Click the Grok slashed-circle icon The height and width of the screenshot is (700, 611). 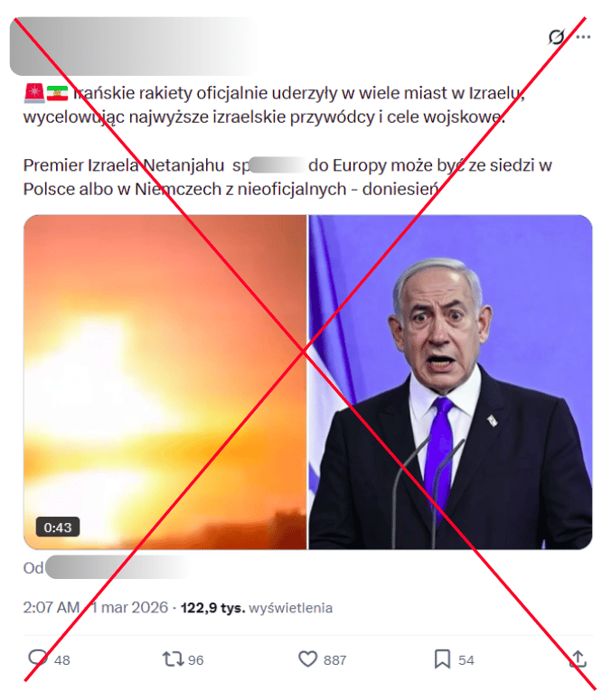[x=557, y=37]
